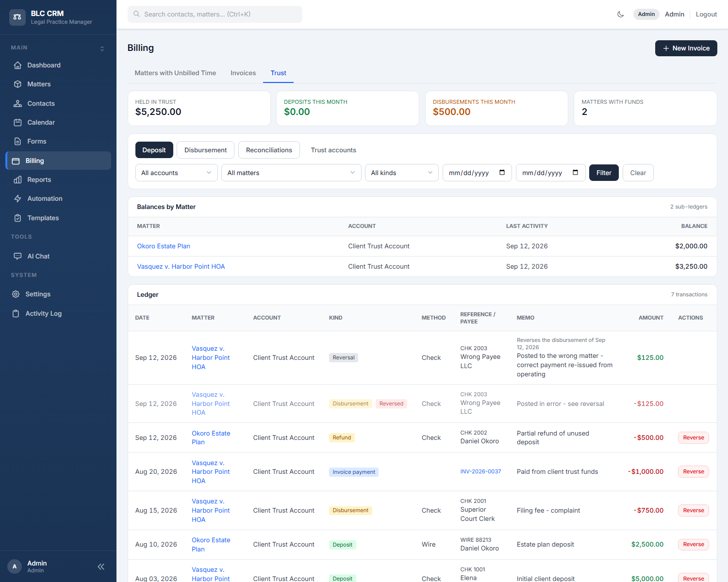Open the All accounts dropdown
The width and height of the screenshot is (728, 582).
176,173
